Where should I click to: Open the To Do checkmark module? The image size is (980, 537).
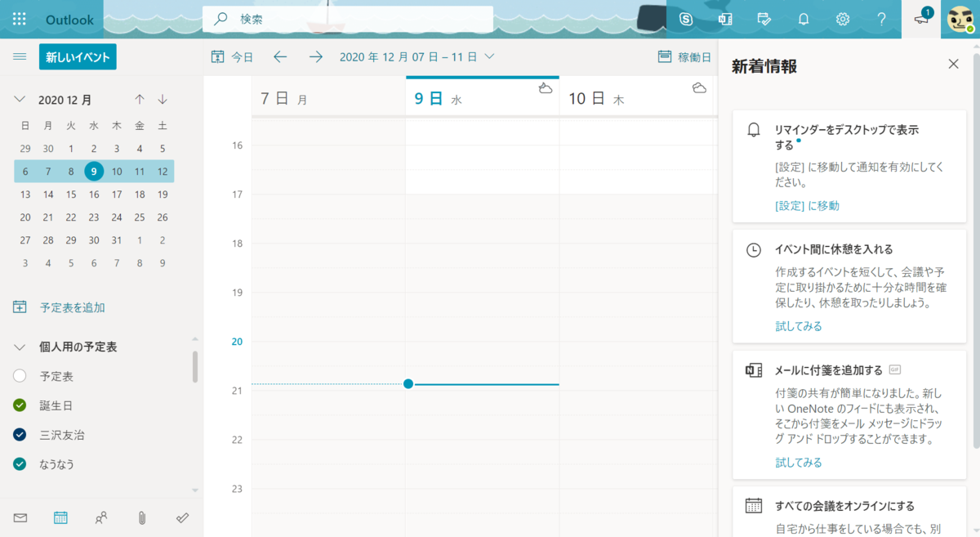tap(183, 517)
